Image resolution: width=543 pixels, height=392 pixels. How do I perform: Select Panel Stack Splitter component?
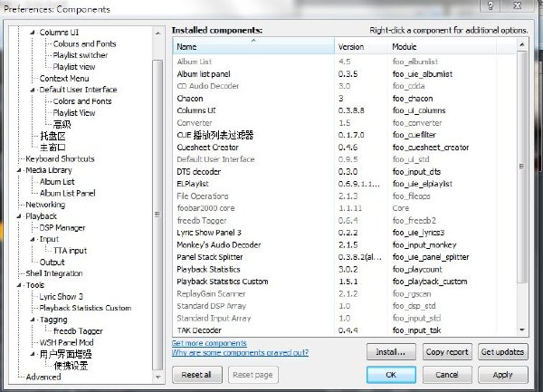tap(345, 257)
